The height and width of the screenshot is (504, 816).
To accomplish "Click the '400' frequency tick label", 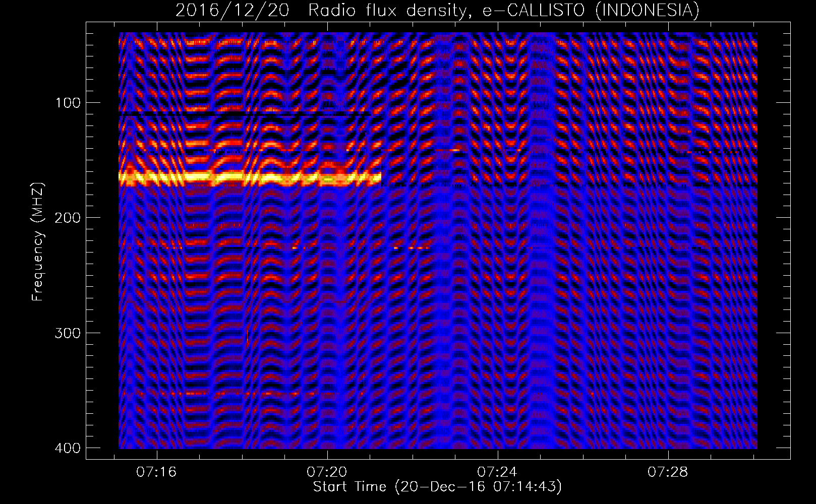I will (x=68, y=448).
